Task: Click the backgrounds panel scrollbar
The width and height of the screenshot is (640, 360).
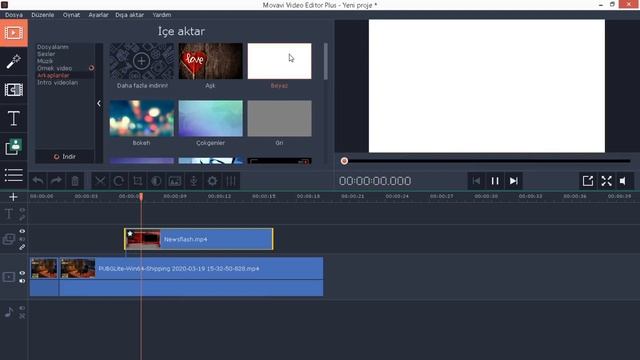Action: tap(325, 61)
